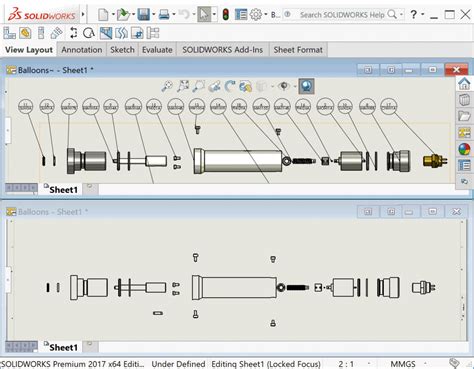Open the File Explorer folder side tab
This screenshot has width=474, height=369.
click(464, 116)
